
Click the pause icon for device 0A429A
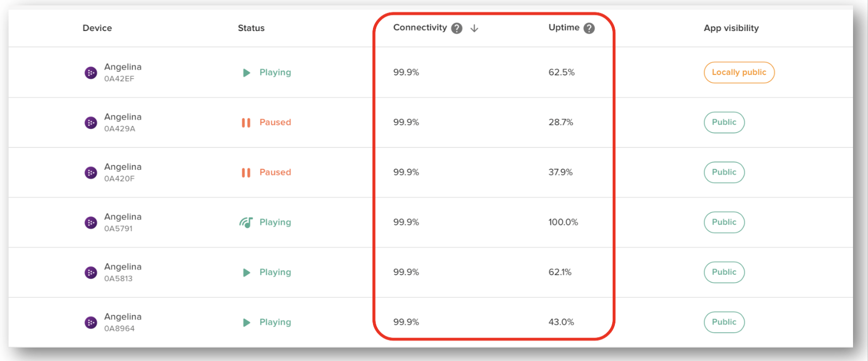(246, 123)
